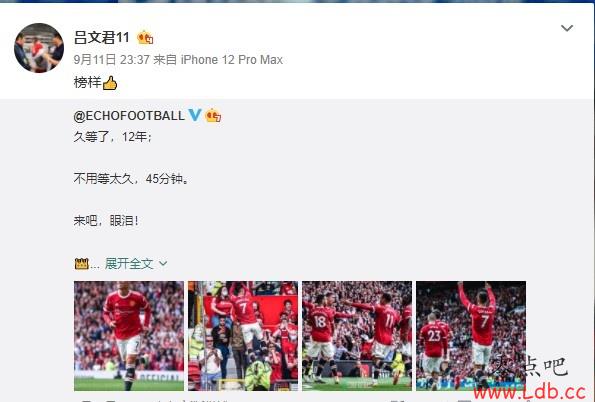The image size is (595, 402).
Task: Click the chevron next to 展开全文
Action: (163, 263)
